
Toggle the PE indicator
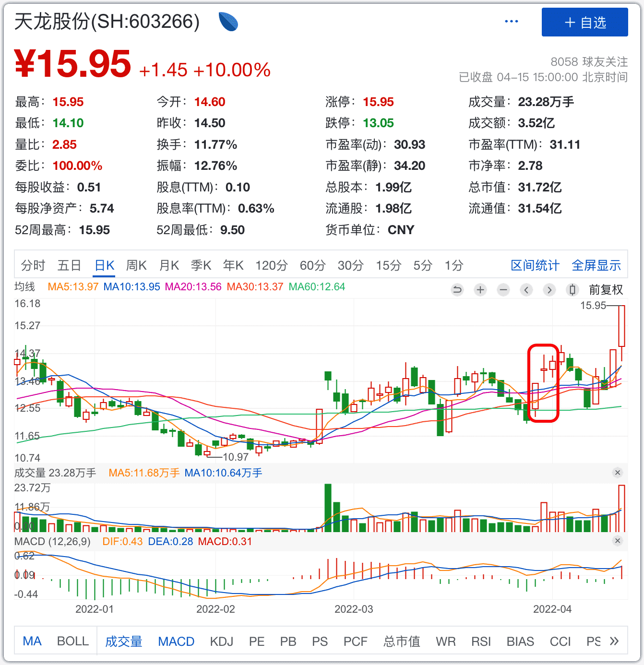[257, 641]
